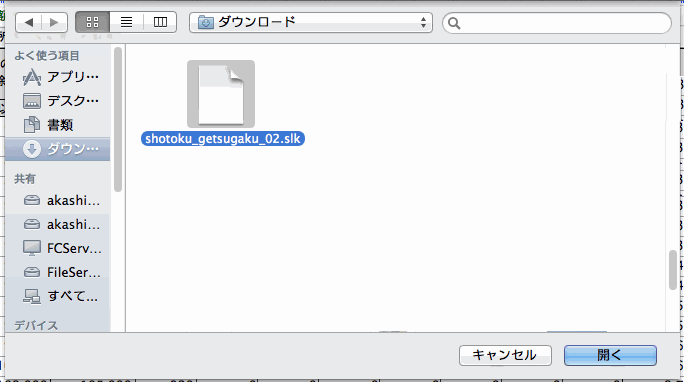Image resolution: width=684 pixels, height=382 pixels.
Task: Click the sidebar scrollbar
Action: click(x=118, y=119)
